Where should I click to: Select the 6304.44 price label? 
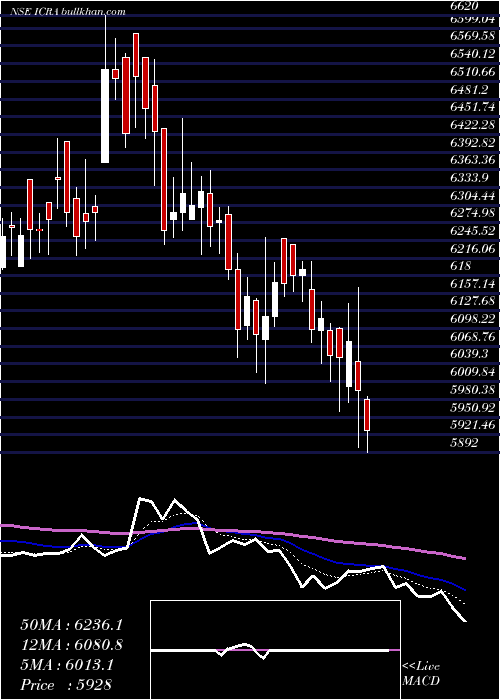(x=473, y=196)
